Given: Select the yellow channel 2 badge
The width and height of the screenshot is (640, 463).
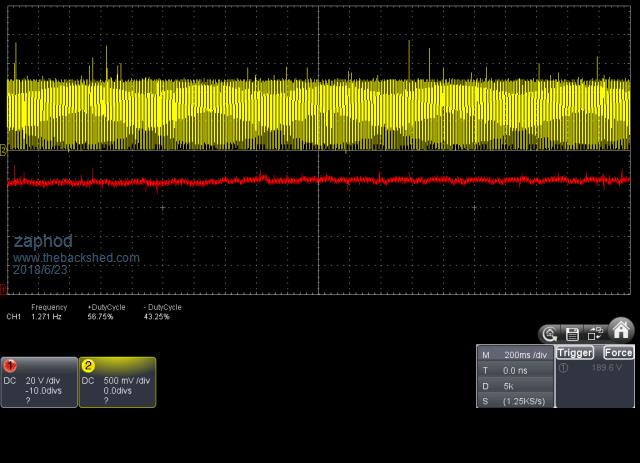Looking at the screenshot, I should point(88,366).
